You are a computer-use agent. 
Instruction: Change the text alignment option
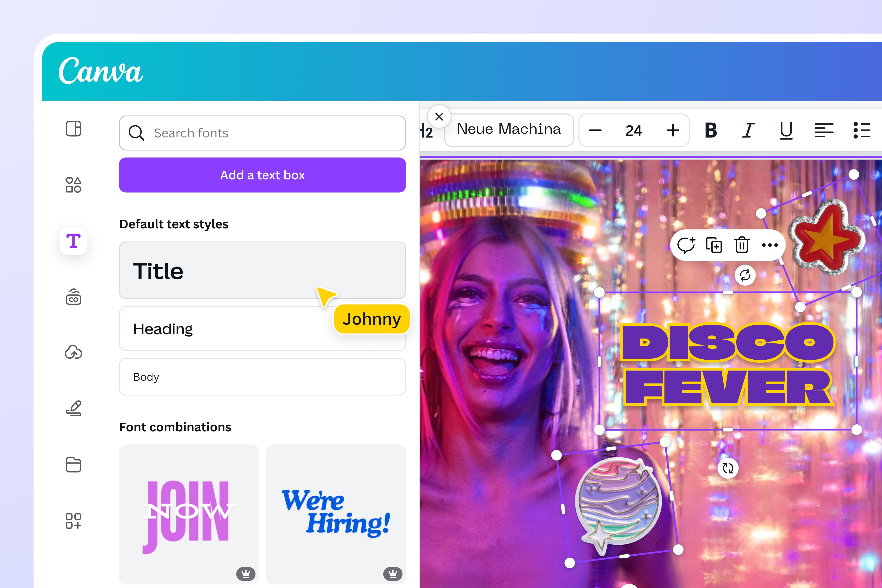[x=824, y=130]
